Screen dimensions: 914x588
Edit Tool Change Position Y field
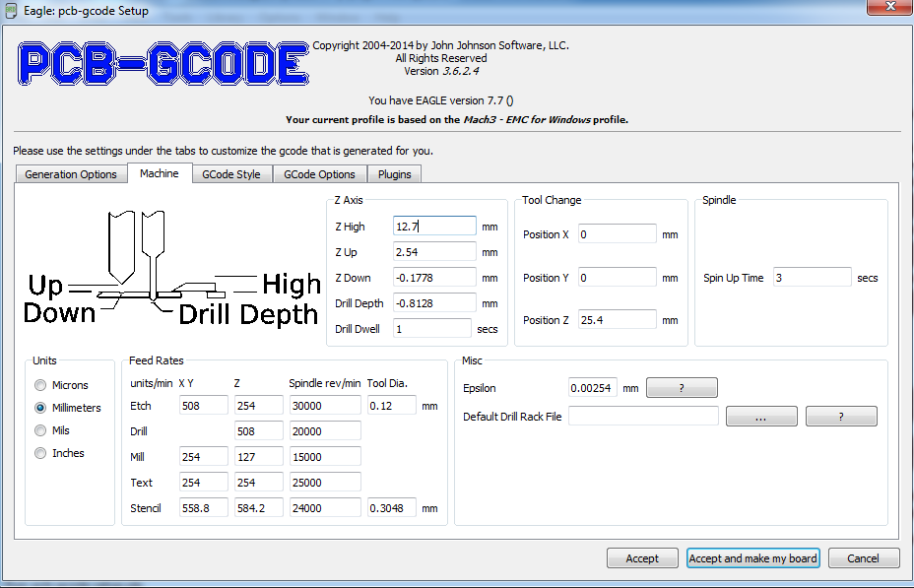[x=618, y=278]
